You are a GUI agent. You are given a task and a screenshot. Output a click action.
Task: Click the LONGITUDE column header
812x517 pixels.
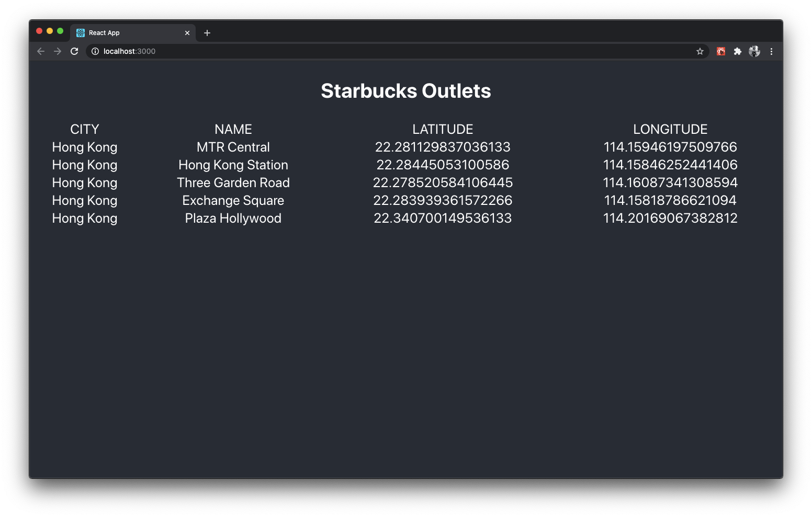click(670, 129)
